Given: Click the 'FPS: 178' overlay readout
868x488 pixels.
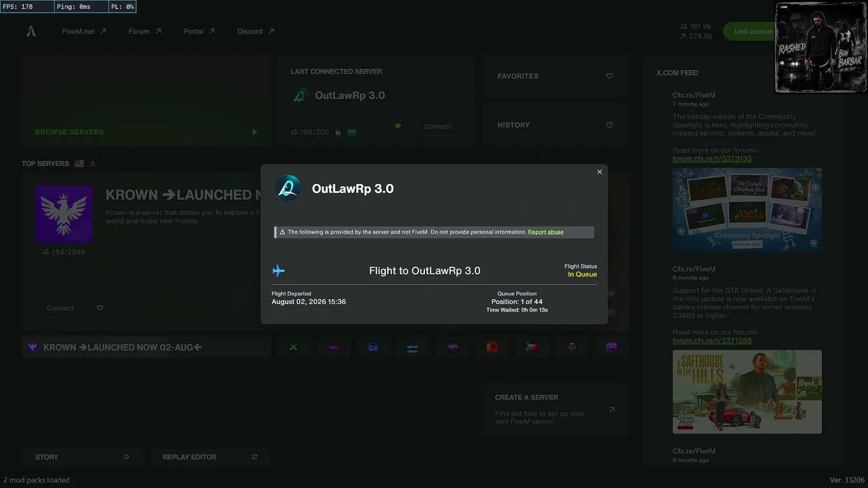Looking at the screenshot, I should [18, 7].
